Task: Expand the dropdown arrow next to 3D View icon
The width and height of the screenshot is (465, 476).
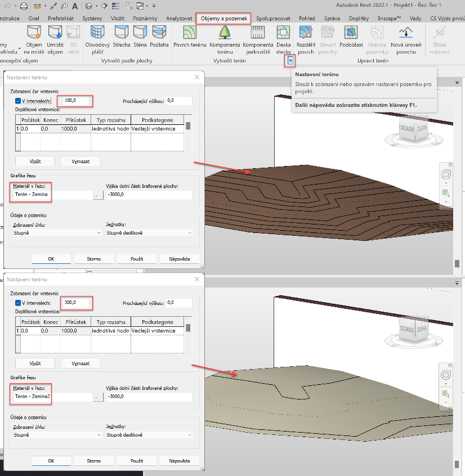Action: [97, 6]
